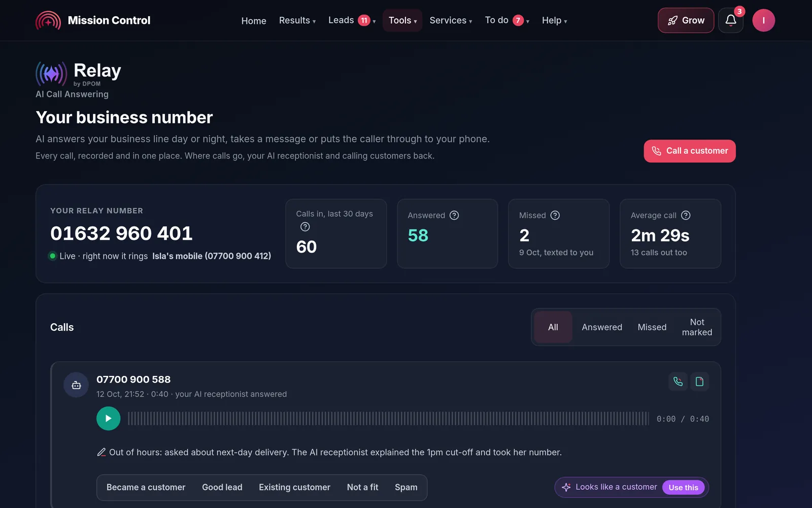Click the average call value 2m 29s

pos(660,236)
